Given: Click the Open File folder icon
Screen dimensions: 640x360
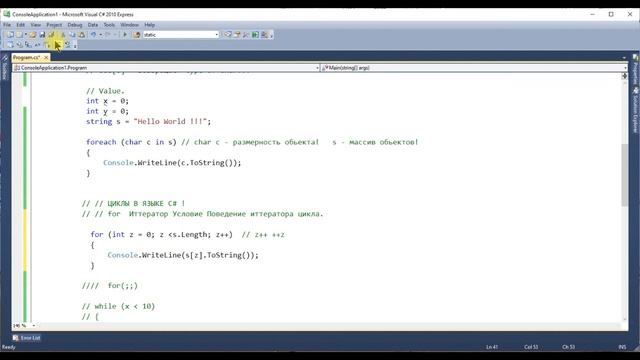Looking at the screenshot, I should (33, 35).
